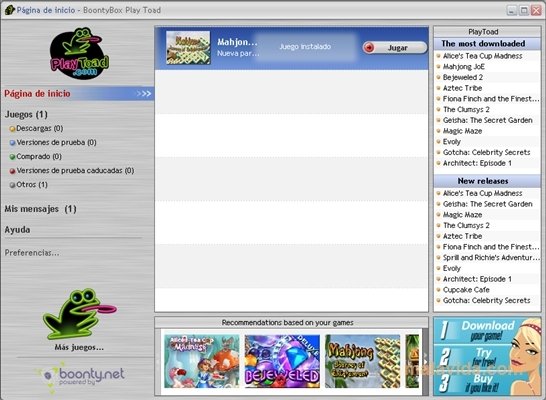Show Descargas (0) list
This screenshot has width=546, height=400.
pyautogui.click(x=39, y=128)
